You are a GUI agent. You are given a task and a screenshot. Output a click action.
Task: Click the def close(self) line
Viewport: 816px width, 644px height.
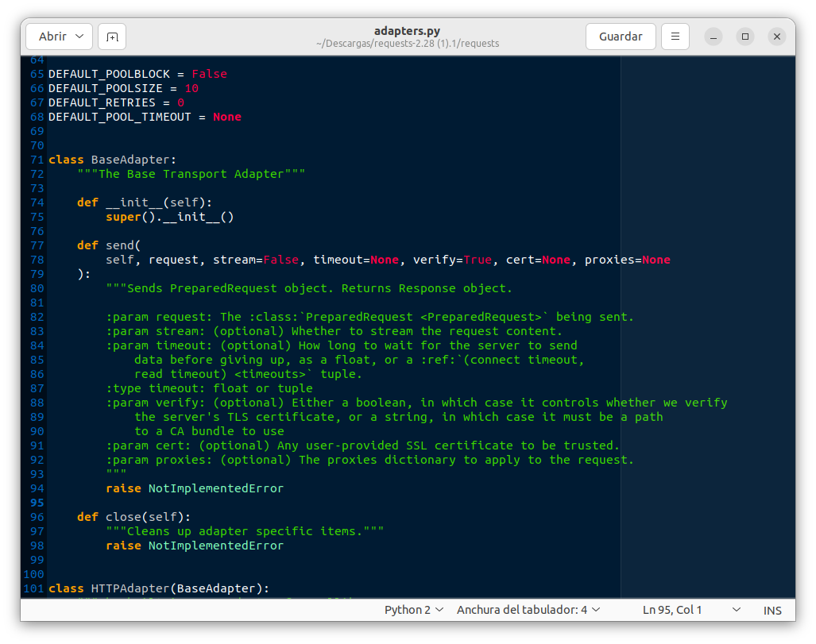click(133, 517)
